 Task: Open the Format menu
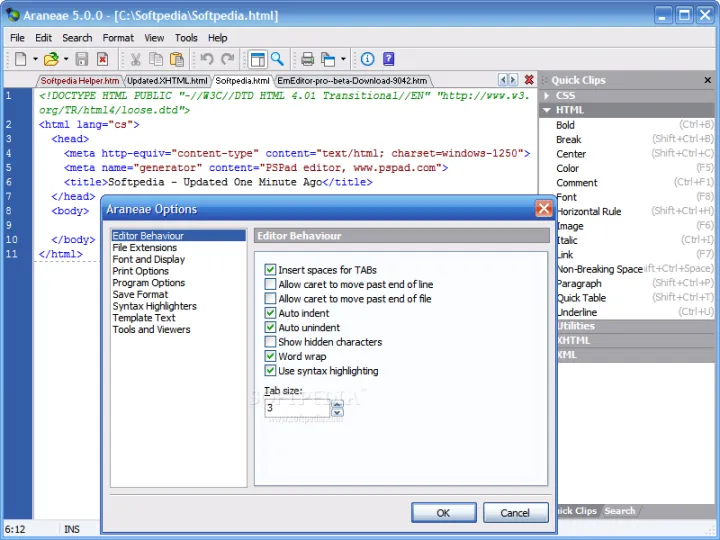click(118, 38)
